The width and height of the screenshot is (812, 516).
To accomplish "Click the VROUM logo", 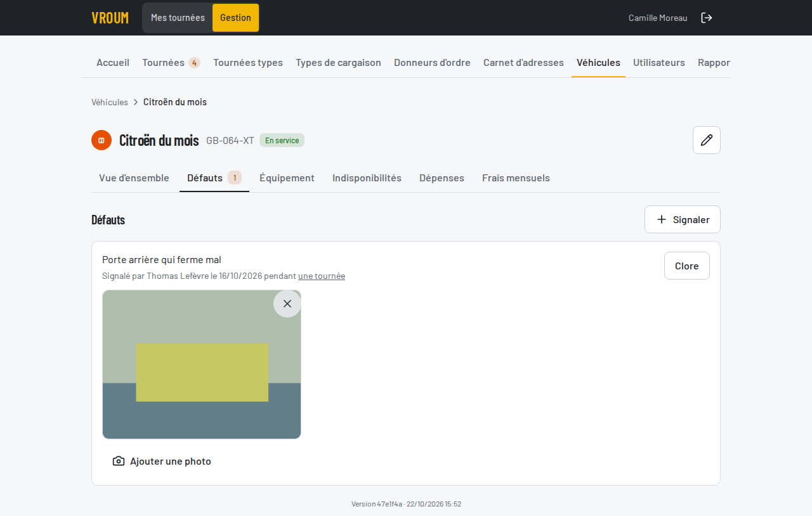I will coord(110,18).
